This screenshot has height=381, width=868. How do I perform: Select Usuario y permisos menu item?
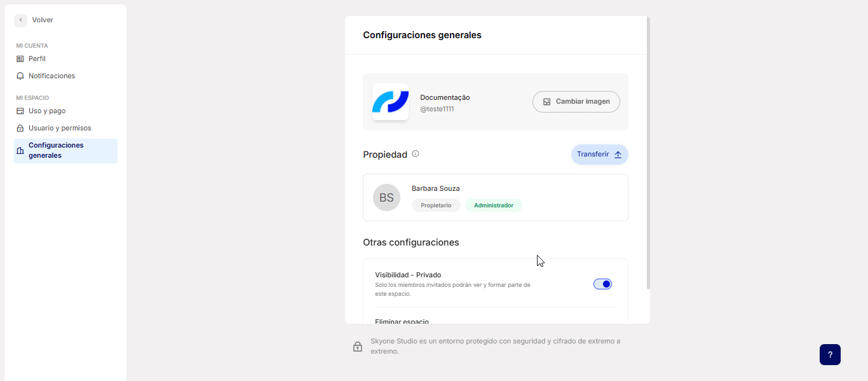point(60,128)
